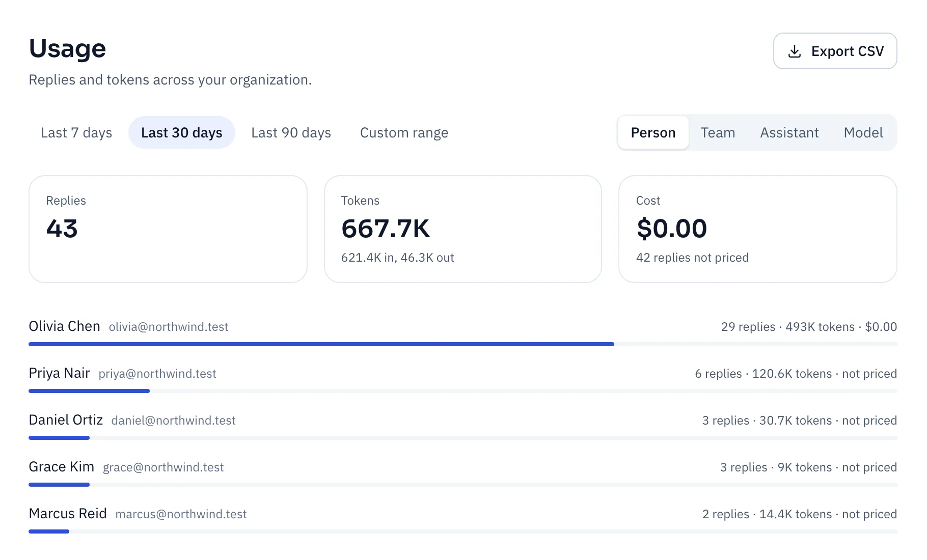
Task: Open the Replies summary card
Action: tap(168, 229)
